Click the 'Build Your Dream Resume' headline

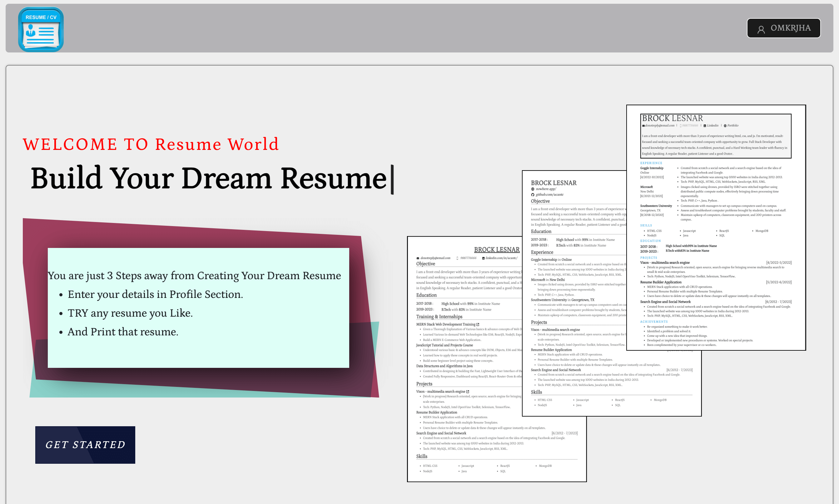[209, 178]
